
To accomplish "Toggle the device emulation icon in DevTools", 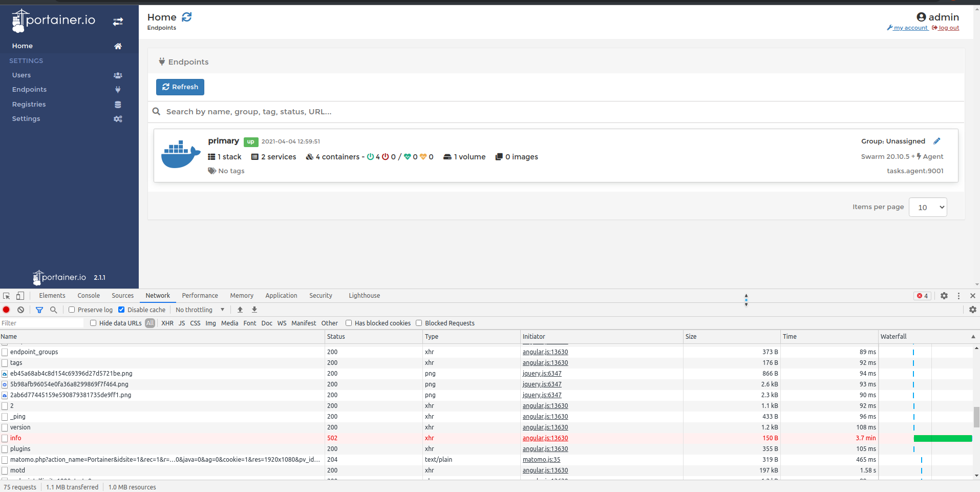I will point(20,295).
